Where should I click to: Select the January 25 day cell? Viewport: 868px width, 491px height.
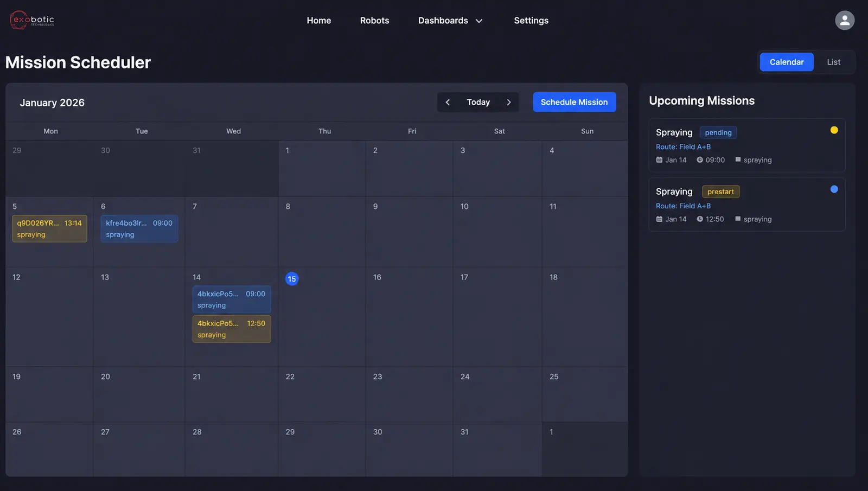coord(585,394)
